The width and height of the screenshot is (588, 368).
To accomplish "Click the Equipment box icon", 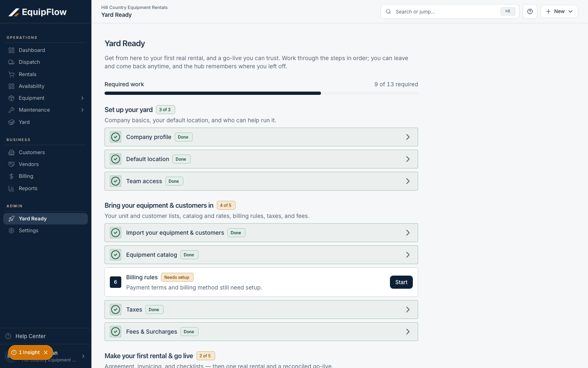I will click(11, 98).
